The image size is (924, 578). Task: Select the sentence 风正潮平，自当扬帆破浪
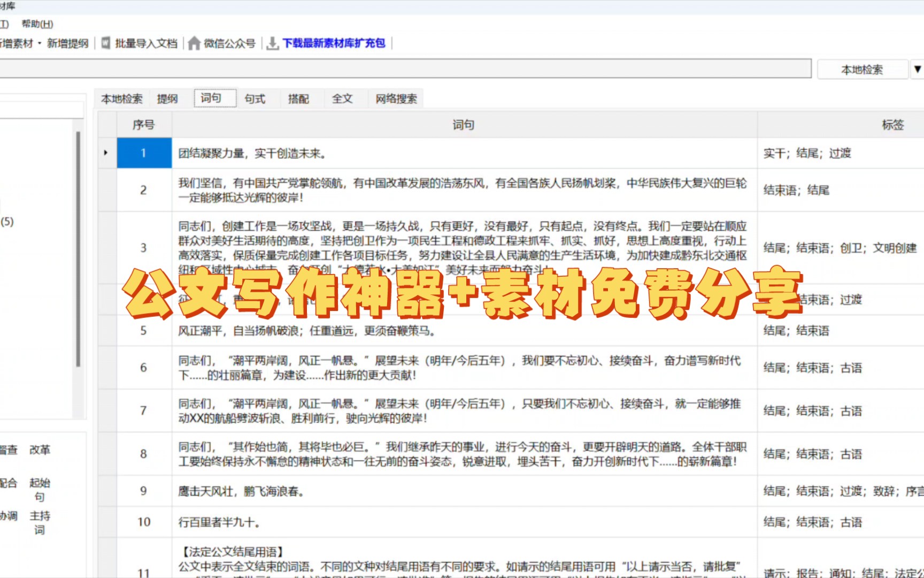[x=307, y=331]
